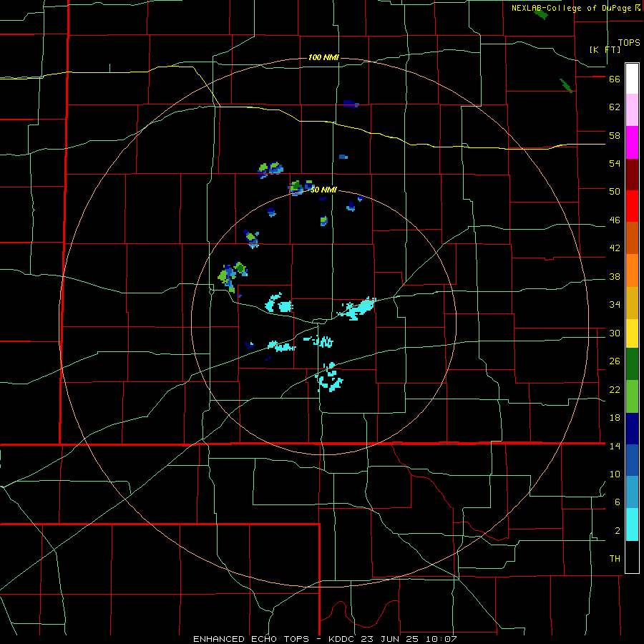644x644 pixels.
Task: Click the yellow 34 kft legend swatch
Action: click(x=632, y=333)
